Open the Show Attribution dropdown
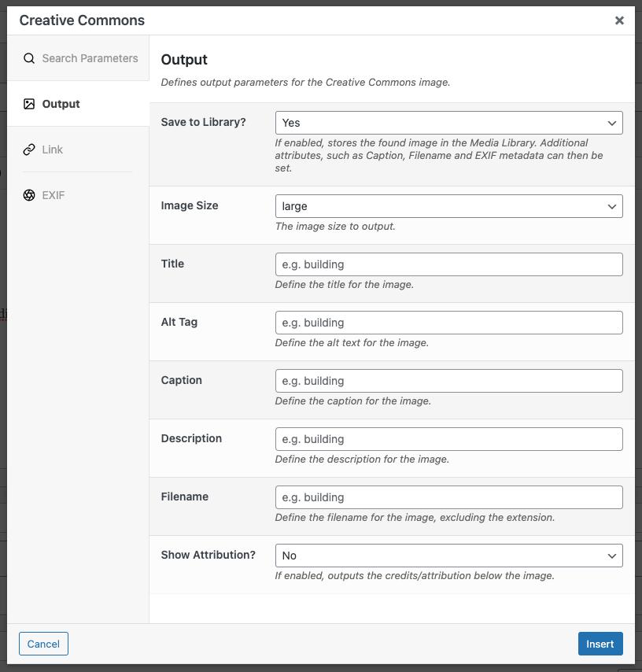Viewport: 642px width, 672px height. pos(448,556)
